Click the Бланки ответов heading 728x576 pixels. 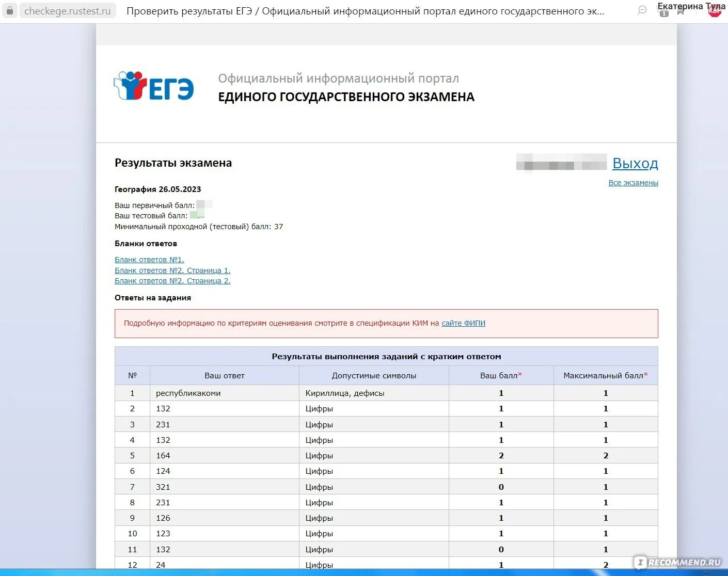[146, 244]
